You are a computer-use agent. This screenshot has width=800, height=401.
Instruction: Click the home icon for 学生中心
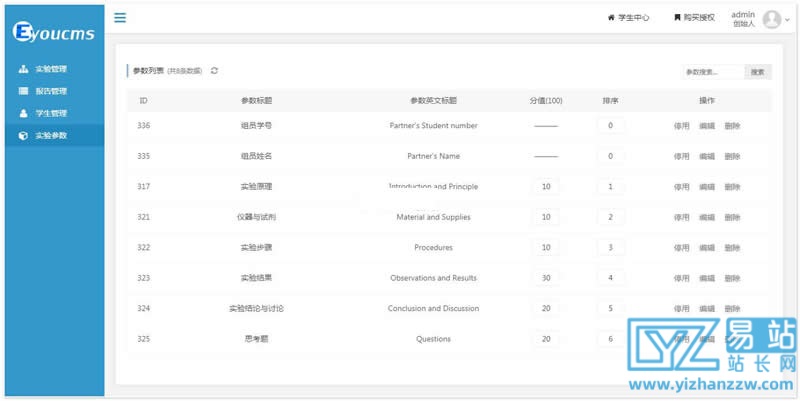[x=611, y=18]
